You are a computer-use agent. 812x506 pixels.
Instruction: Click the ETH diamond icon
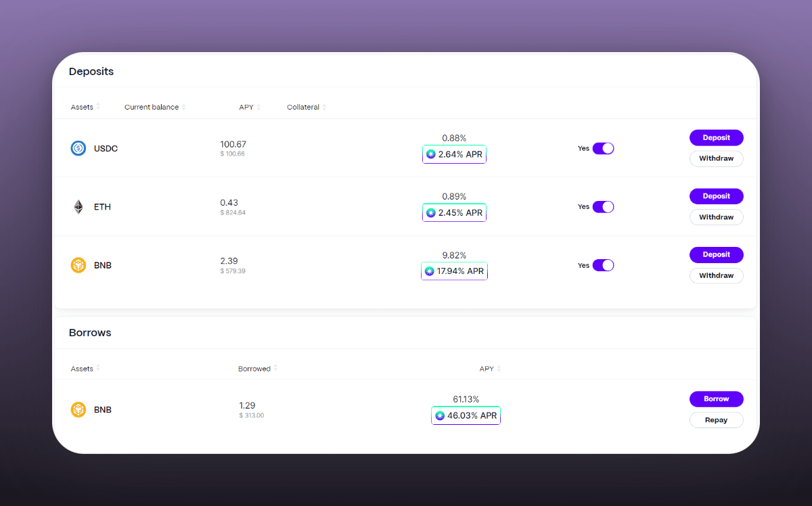[x=78, y=207]
